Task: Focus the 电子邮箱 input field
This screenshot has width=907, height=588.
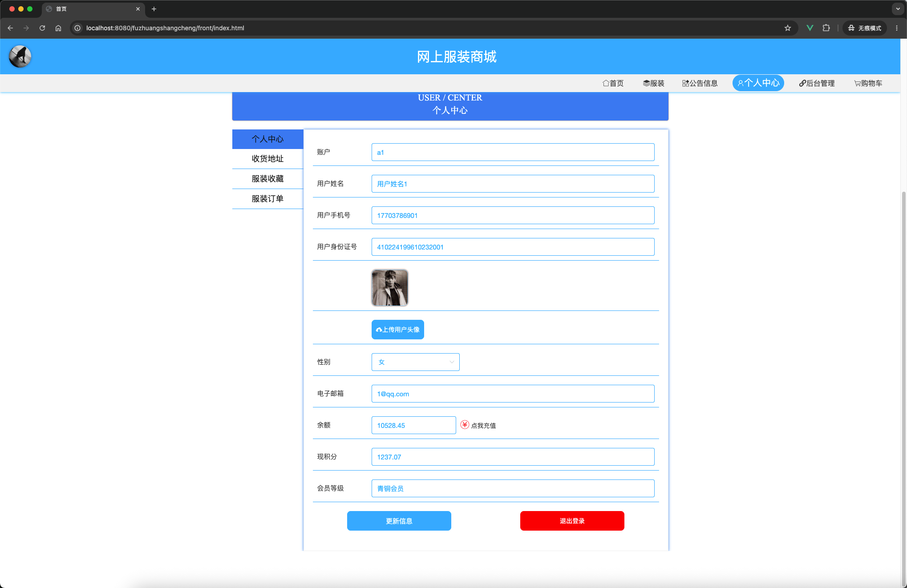Action: [x=513, y=394]
